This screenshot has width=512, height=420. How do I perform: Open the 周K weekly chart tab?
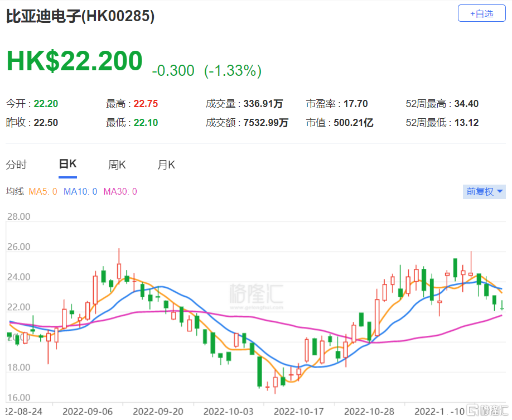pyautogui.click(x=117, y=165)
